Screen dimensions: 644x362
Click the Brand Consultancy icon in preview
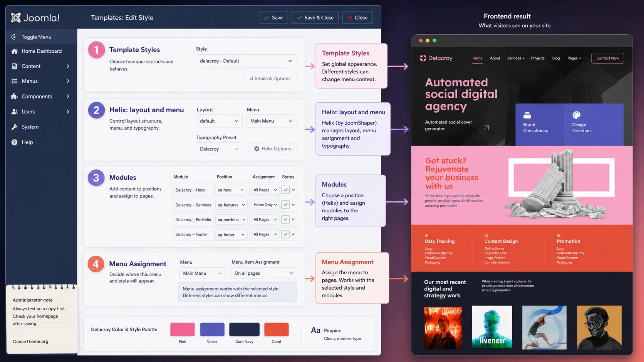[527, 115]
